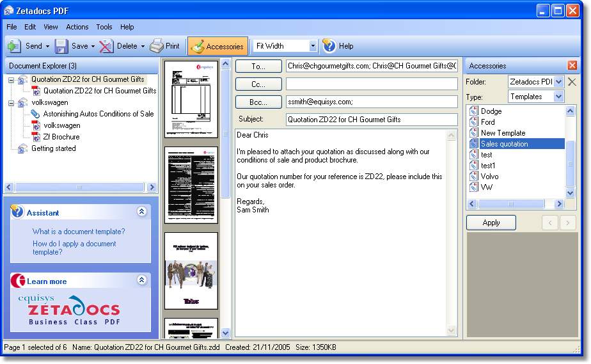Select the second page thumbnail

coord(191,185)
